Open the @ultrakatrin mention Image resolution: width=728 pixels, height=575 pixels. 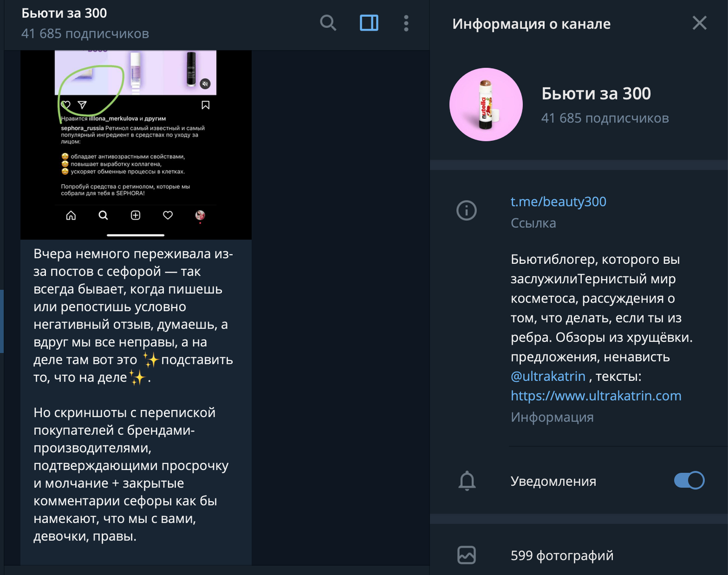tap(548, 376)
